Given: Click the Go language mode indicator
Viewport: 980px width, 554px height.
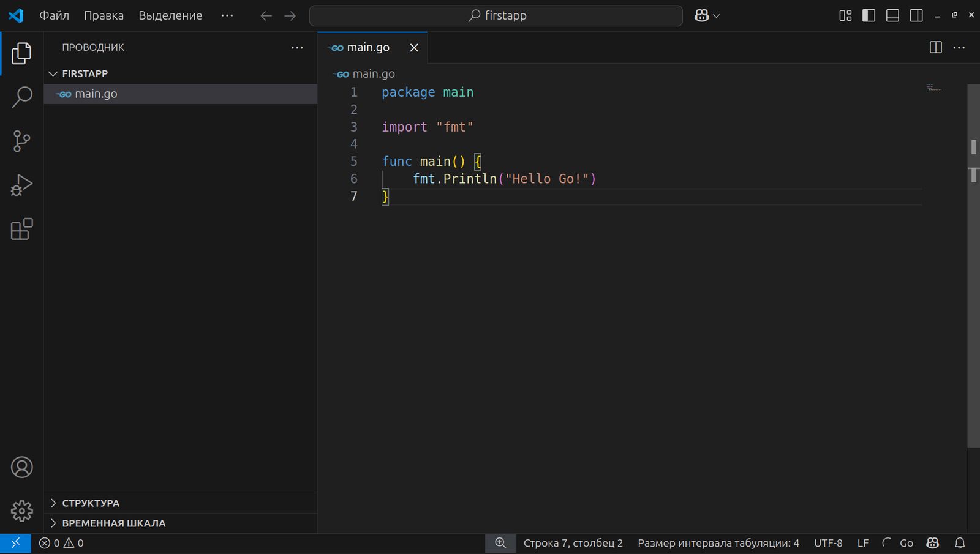Looking at the screenshot, I should (x=906, y=543).
